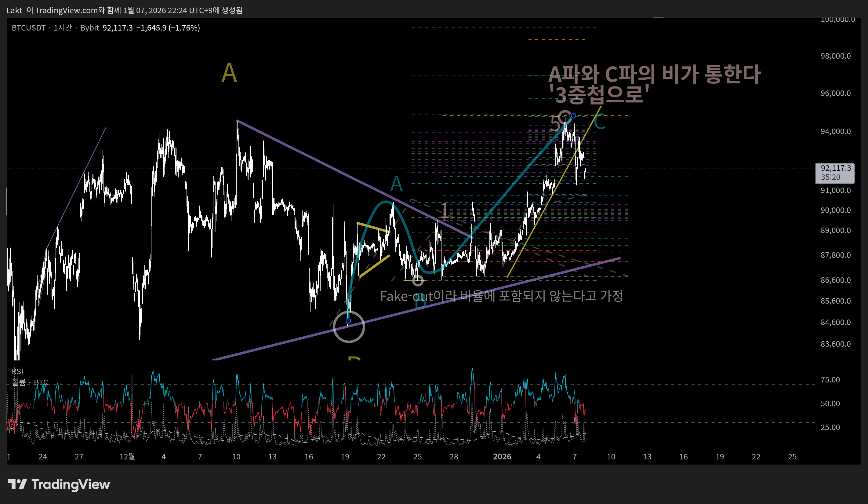Click the 볼륨 · BTC indicator label

coord(30,382)
